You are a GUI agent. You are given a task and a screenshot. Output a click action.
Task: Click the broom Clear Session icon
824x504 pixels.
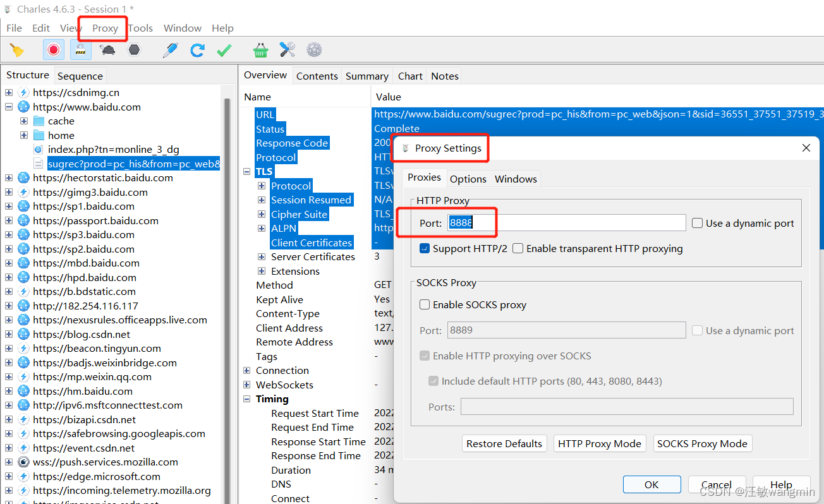point(17,50)
